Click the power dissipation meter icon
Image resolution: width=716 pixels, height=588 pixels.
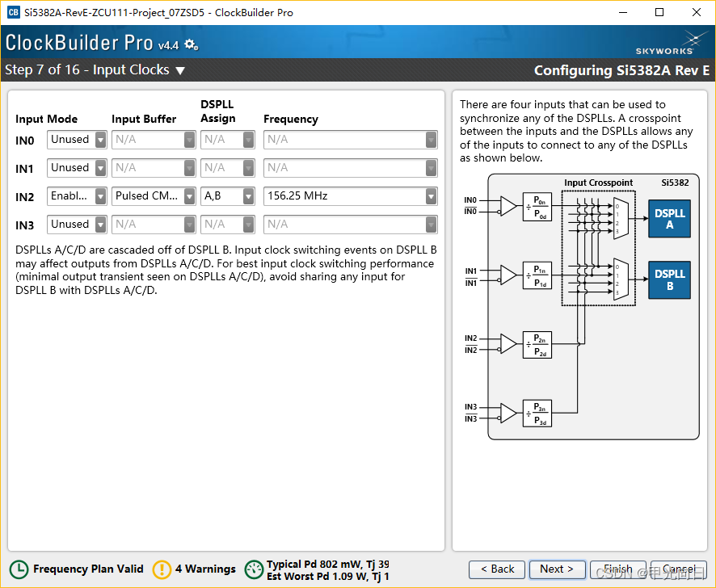coord(255,569)
